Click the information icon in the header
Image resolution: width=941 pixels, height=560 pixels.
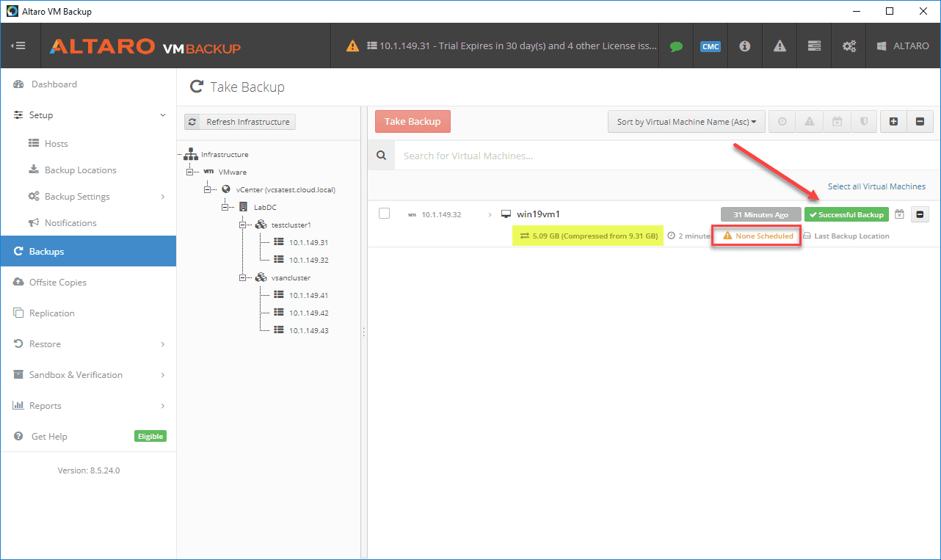coord(744,46)
